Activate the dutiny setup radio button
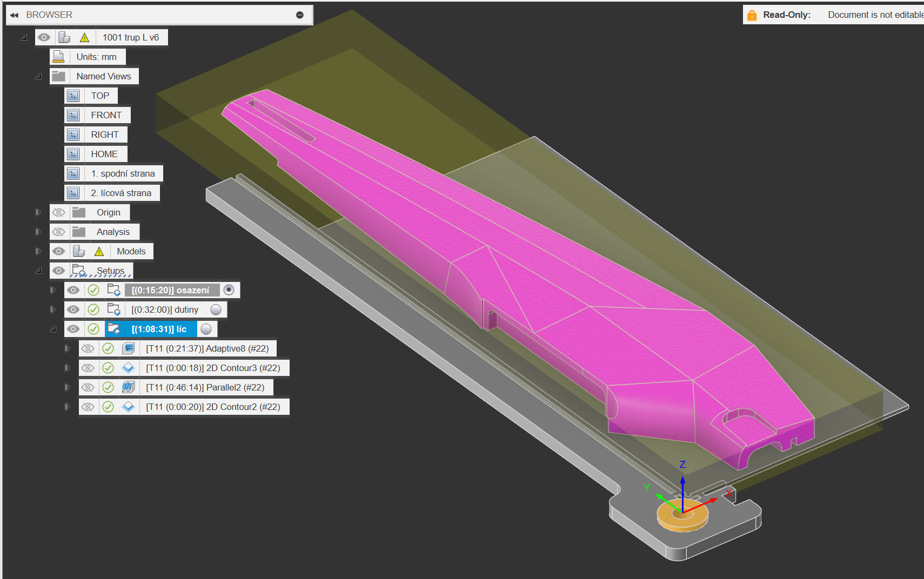Image resolution: width=924 pixels, height=579 pixels. (x=216, y=309)
